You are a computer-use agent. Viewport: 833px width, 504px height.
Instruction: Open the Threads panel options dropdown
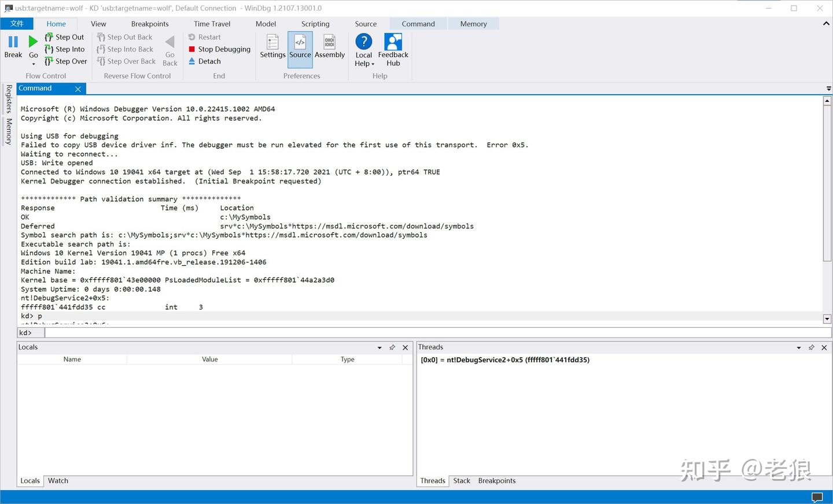point(799,347)
